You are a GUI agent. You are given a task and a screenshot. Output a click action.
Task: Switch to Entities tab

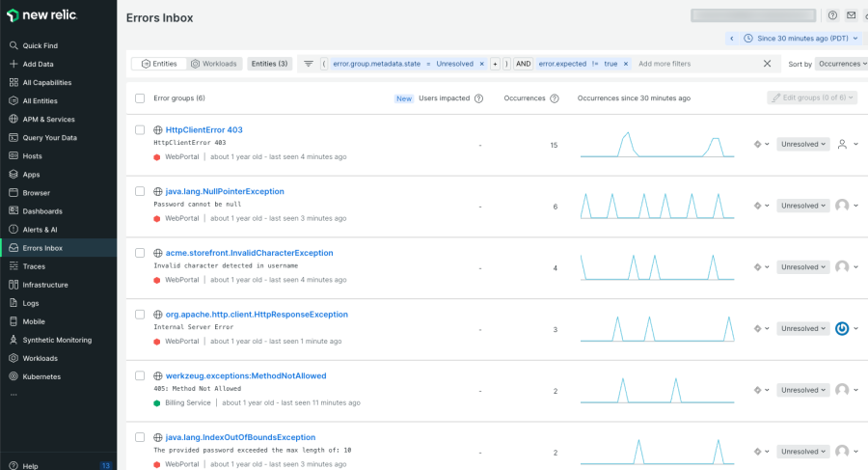[159, 64]
